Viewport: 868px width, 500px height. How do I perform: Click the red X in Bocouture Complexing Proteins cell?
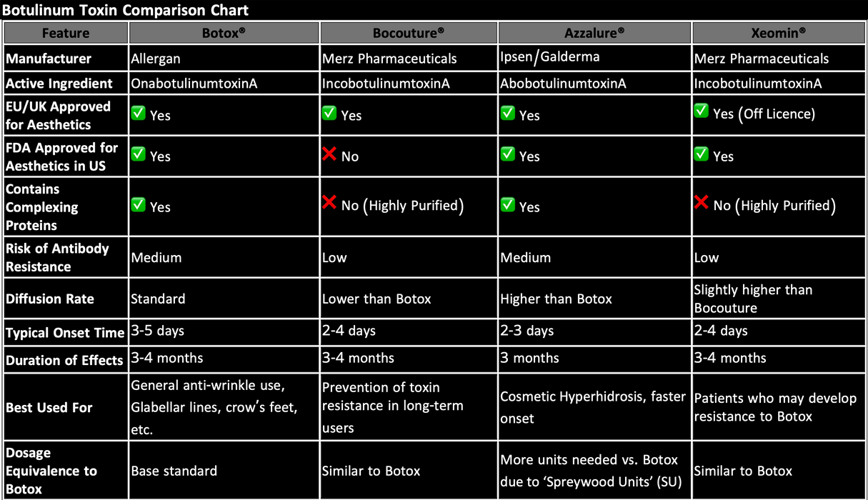pyautogui.click(x=329, y=204)
